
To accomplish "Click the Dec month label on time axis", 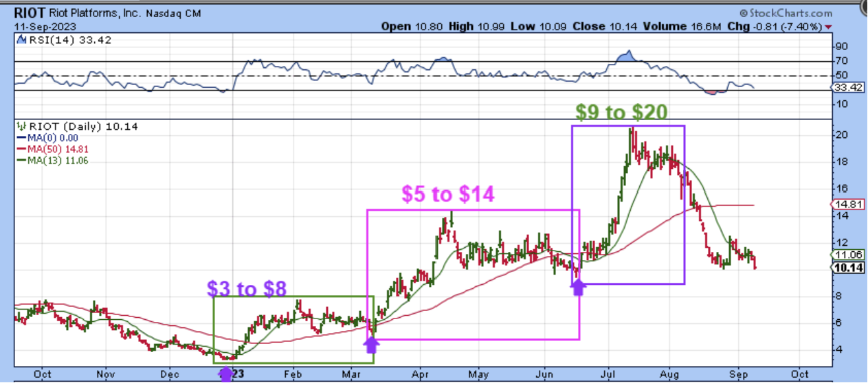I will click(x=169, y=375).
